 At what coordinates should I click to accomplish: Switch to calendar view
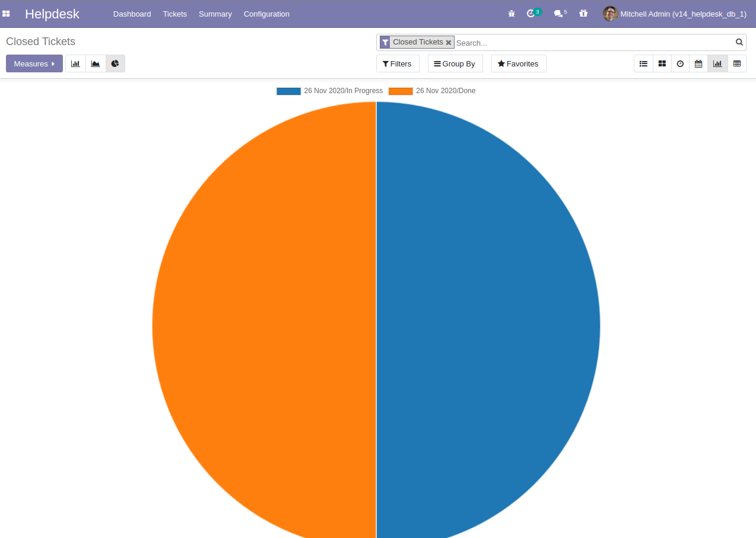(698, 63)
